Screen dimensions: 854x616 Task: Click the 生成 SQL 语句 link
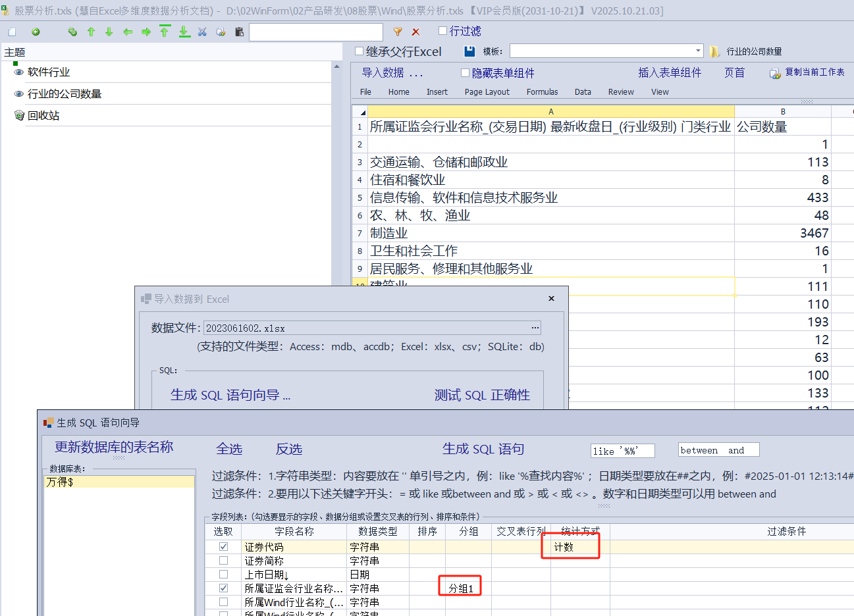point(483,449)
